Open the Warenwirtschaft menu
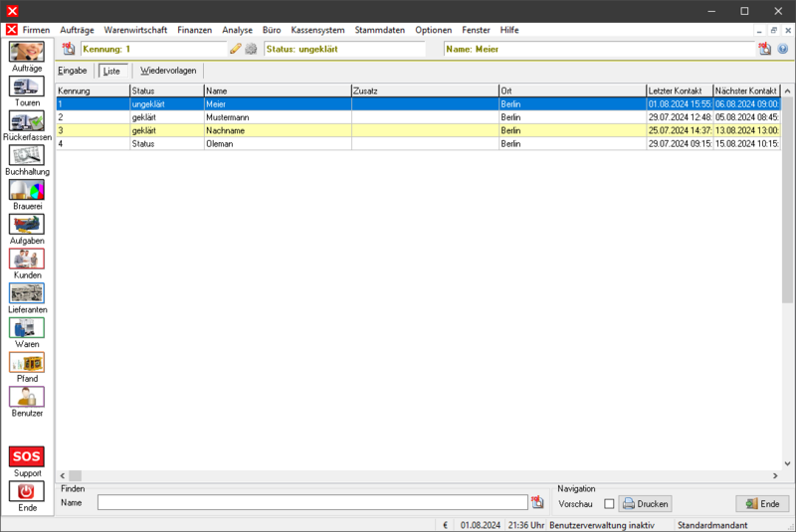 click(x=135, y=30)
